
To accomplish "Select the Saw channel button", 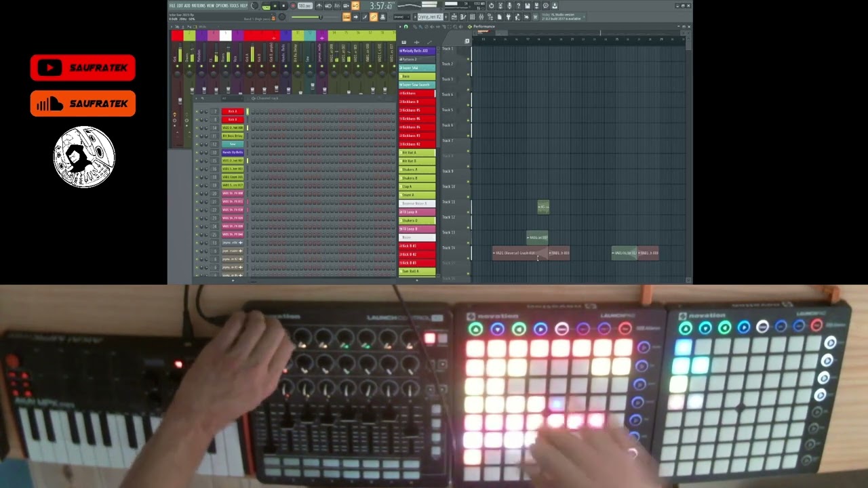I will pos(233,144).
